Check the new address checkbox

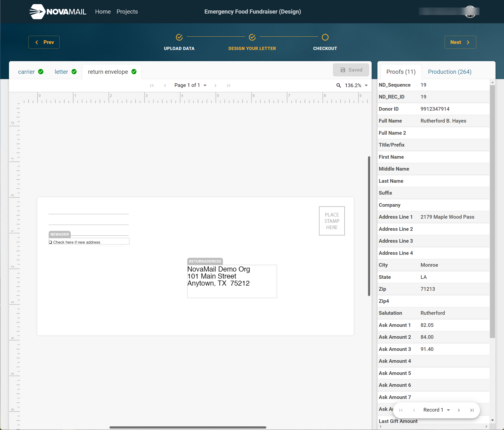click(50, 242)
